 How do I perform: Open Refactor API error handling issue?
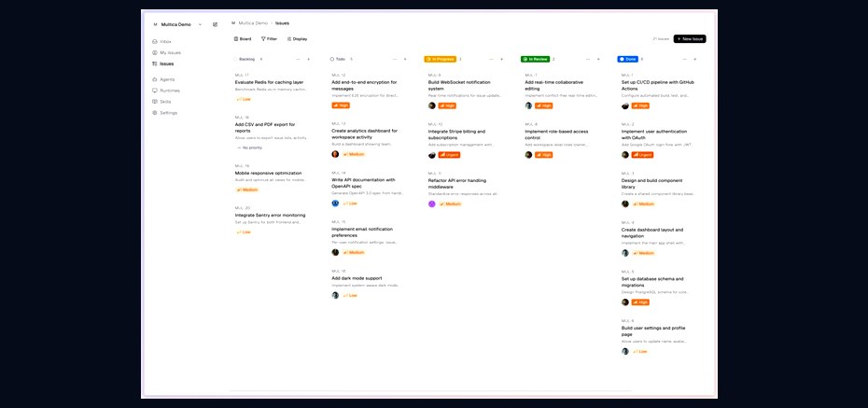tap(457, 183)
